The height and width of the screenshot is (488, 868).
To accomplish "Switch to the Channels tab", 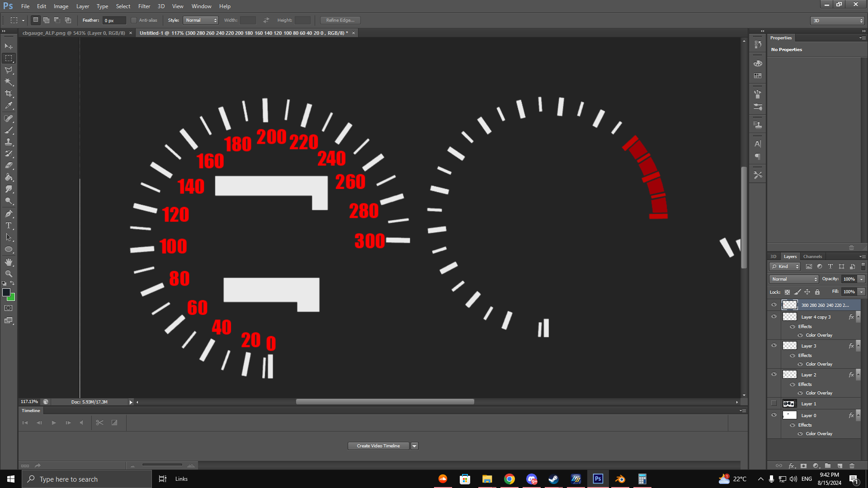I will coord(812,257).
